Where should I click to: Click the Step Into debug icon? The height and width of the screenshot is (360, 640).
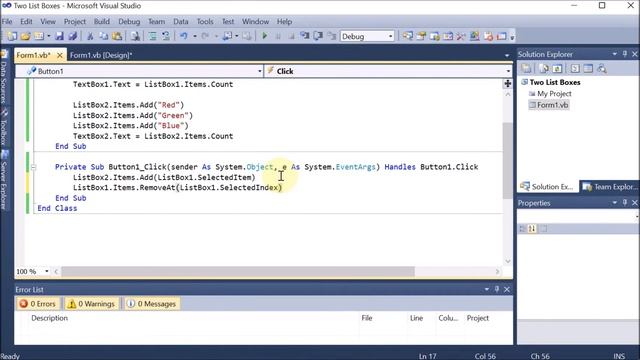[x=304, y=36]
